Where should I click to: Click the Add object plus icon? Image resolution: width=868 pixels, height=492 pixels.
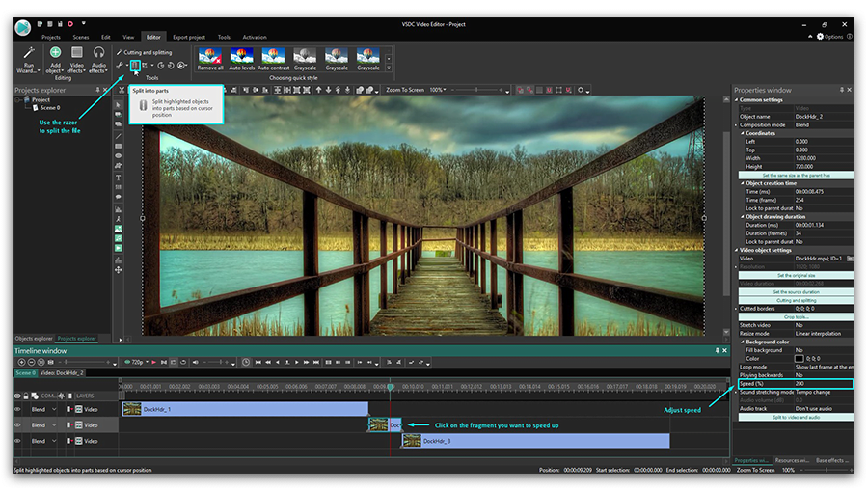[55, 52]
